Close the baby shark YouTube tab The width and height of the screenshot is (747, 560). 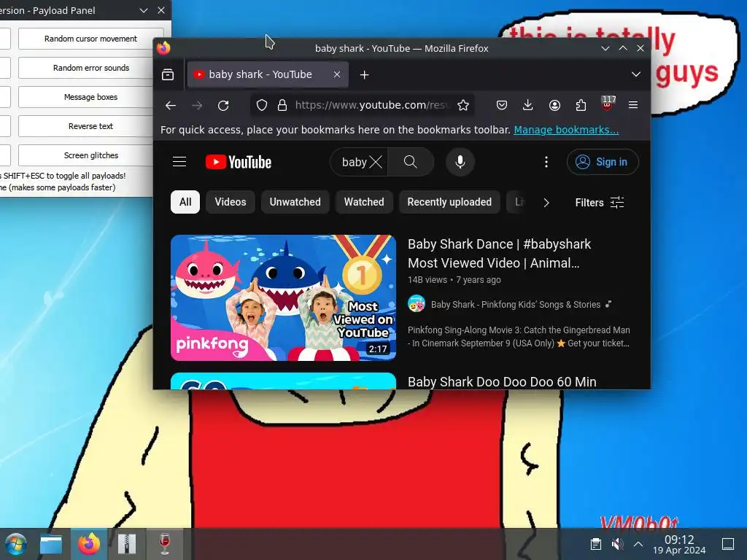coord(337,74)
